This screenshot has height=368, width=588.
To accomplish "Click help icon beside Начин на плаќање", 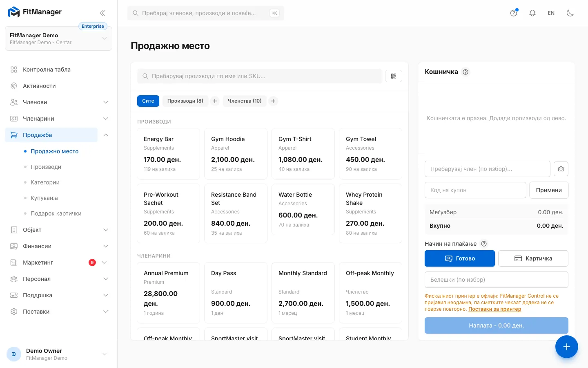I will [x=484, y=244].
